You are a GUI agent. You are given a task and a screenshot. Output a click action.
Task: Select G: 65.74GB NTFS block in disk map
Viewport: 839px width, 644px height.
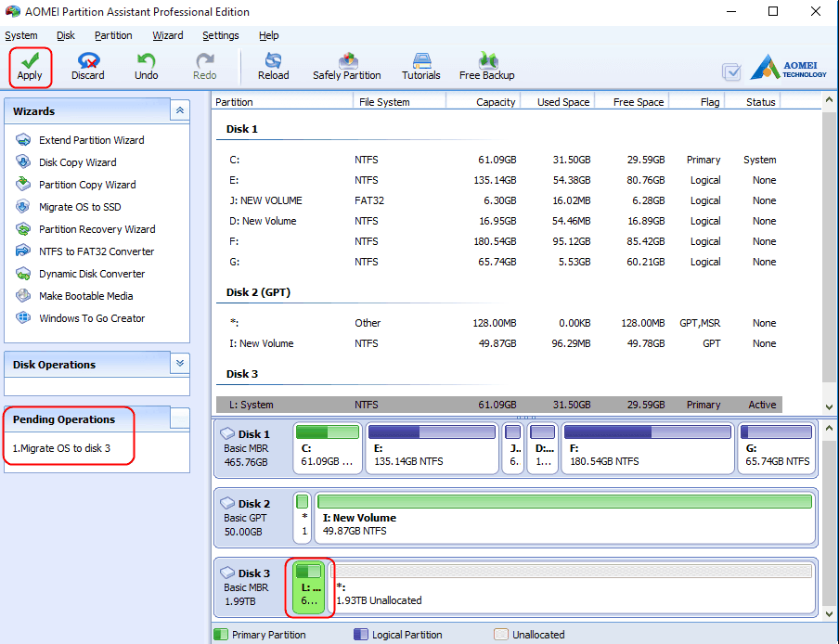click(777, 448)
